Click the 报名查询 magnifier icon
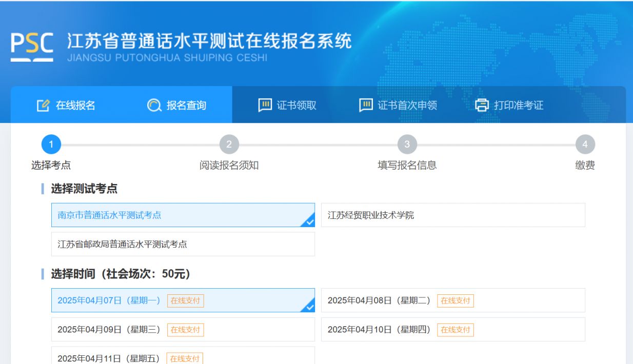This screenshot has height=364, width=633. [x=154, y=106]
